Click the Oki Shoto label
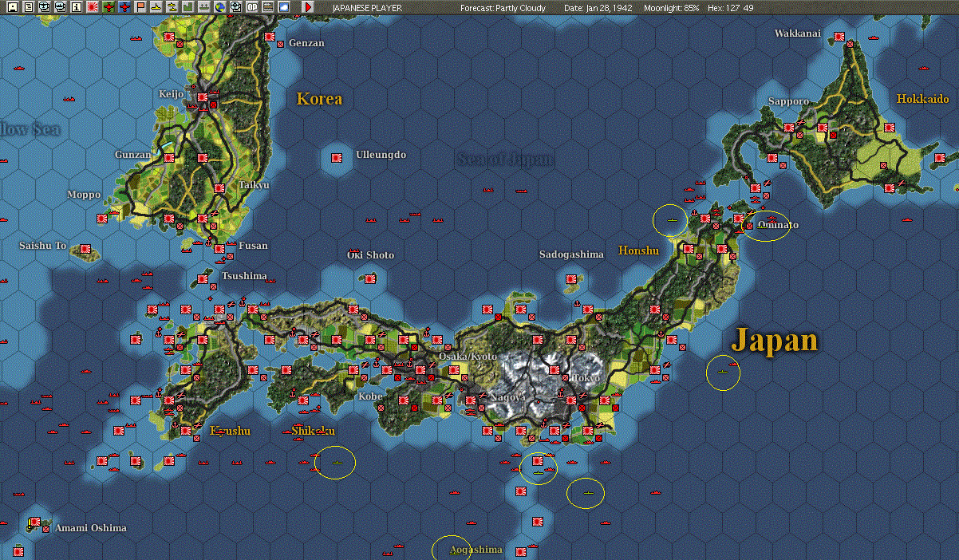This screenshot has height=560, width=959. (x=370, y=255)
